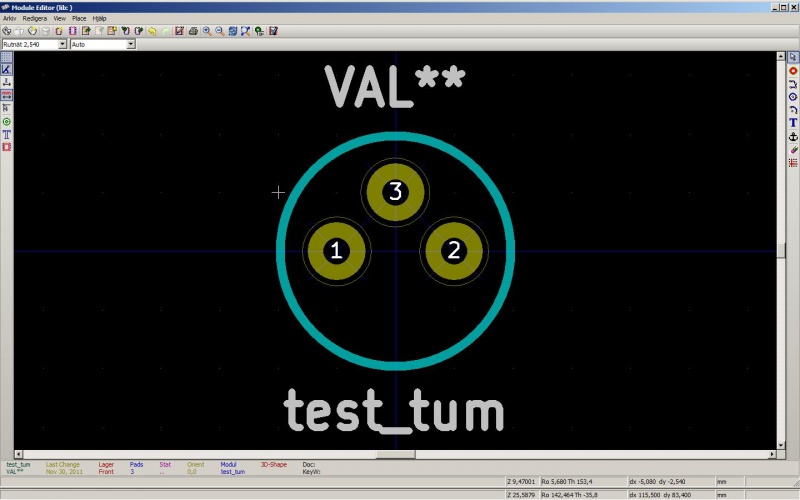Select the Add Circle drawing tool

click(x=793, y=97)
